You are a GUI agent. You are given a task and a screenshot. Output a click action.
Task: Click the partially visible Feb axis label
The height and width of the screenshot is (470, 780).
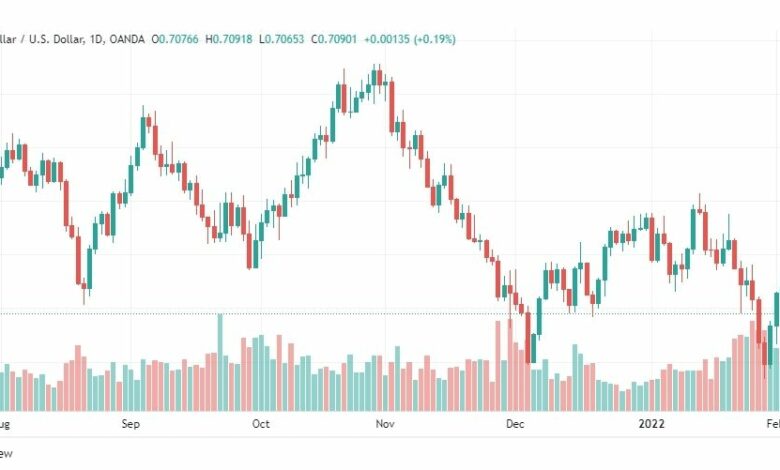(x=773, y=424)
